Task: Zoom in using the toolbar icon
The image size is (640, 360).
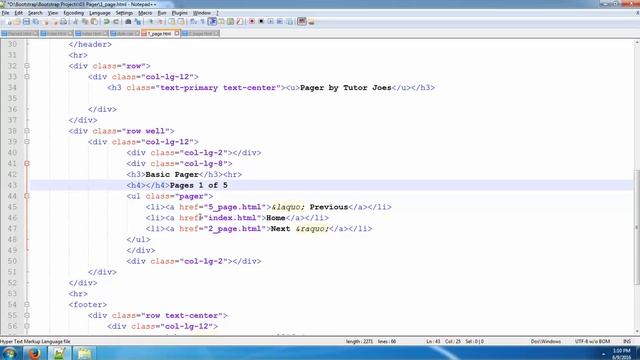Action: pos(151,22)
